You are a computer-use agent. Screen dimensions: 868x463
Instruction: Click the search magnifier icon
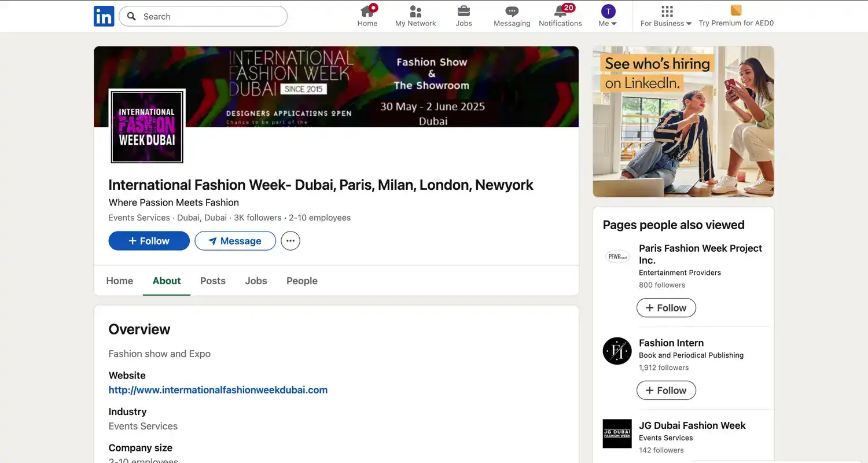(x=130, y=16)
